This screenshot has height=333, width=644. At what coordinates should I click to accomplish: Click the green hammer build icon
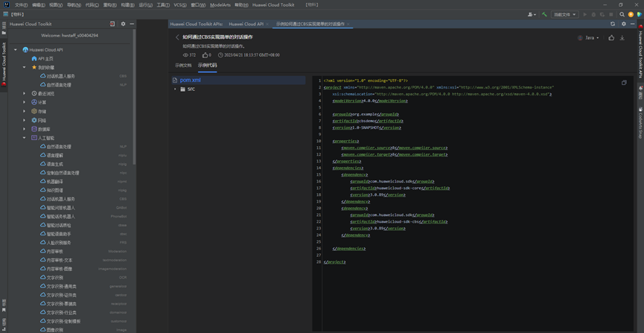[544, 14]
